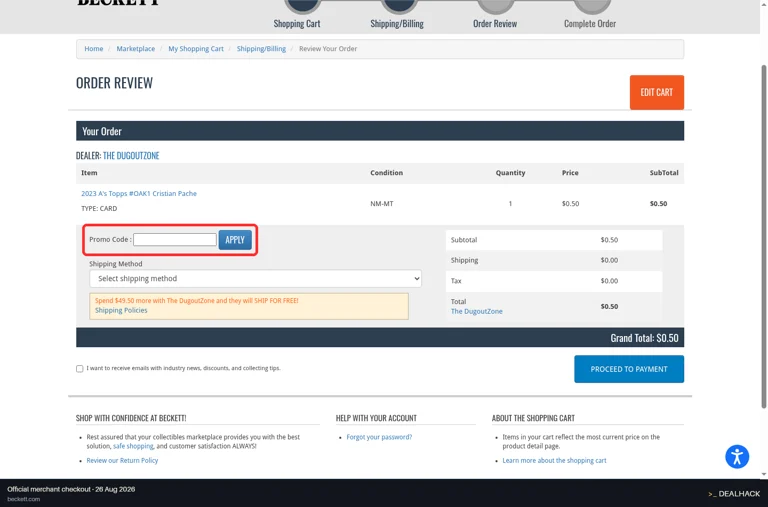Click the Your Order section header
This screenshot has width=768, height=507.
coord(380,131)
